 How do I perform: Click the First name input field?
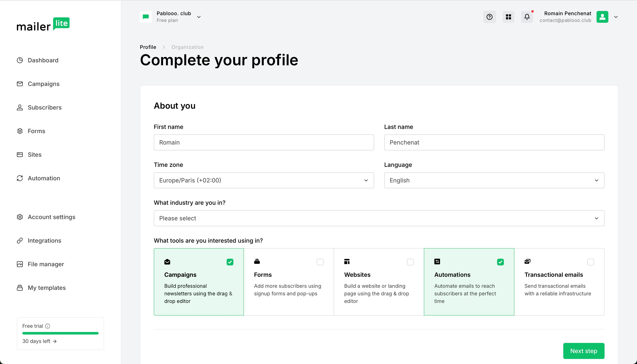pos(264,142)
